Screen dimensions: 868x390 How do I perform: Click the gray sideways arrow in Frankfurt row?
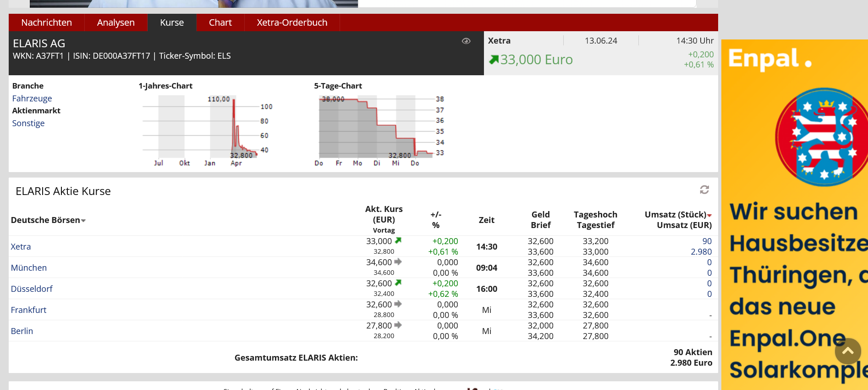coord(398,304)
